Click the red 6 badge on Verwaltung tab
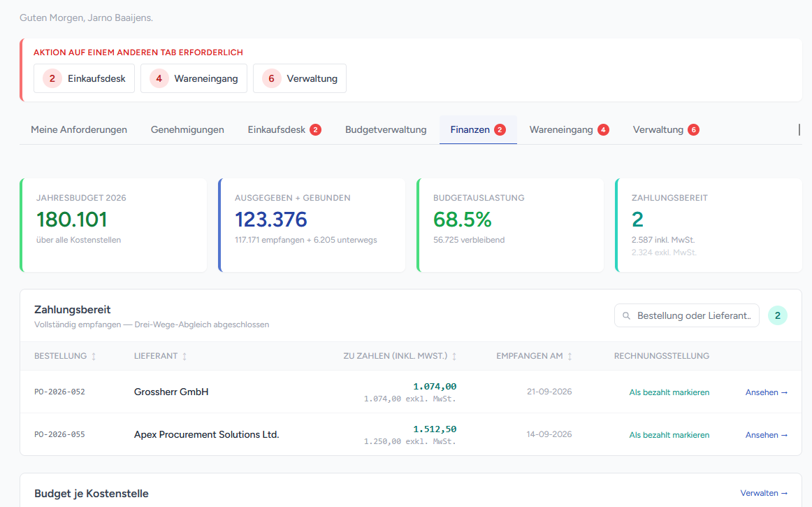Screen dimensions: 812x507 (693, 129)
